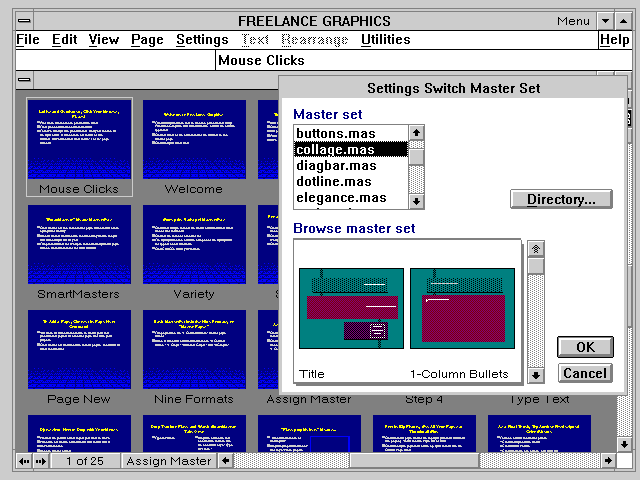Select collage.mas in master set list
The width and height of the screenshot is (640, 480).
click(x=350, y=149)
